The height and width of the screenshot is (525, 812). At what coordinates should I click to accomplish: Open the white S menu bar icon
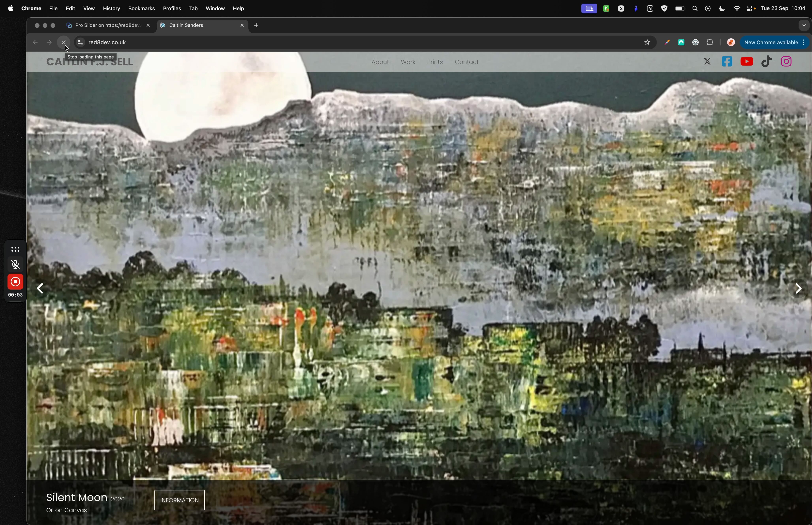coord(621,8)
